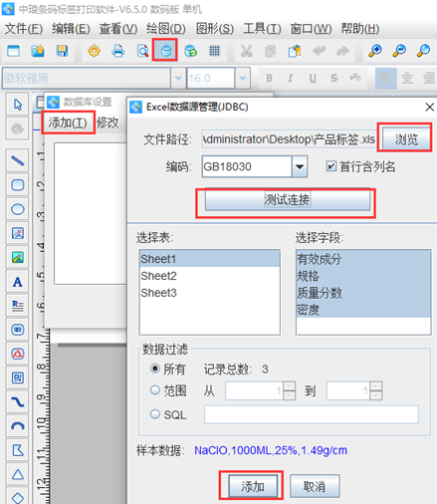The image size is (437, 504).
Task: Click the save floppy disk icon
Action: pos(62,51)
